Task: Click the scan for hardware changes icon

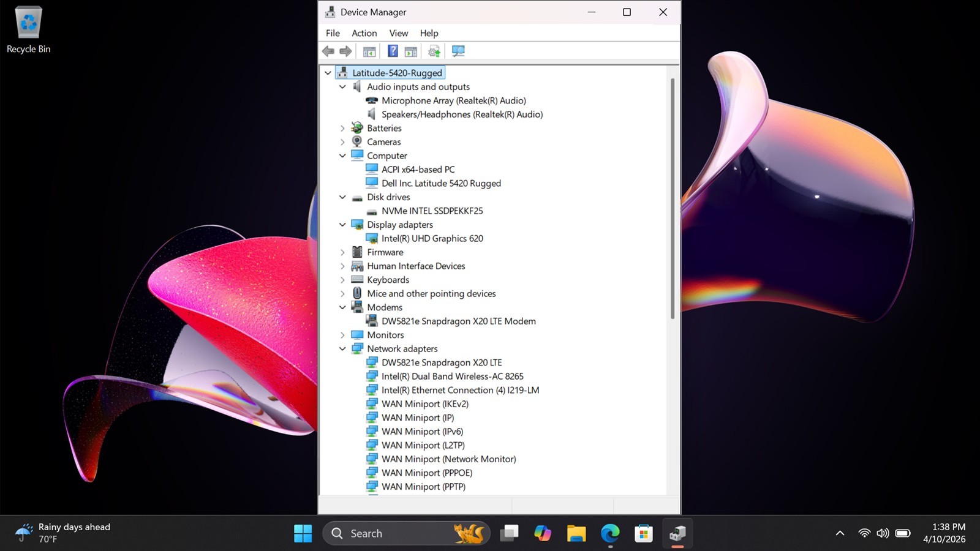Action: [458, 51]
